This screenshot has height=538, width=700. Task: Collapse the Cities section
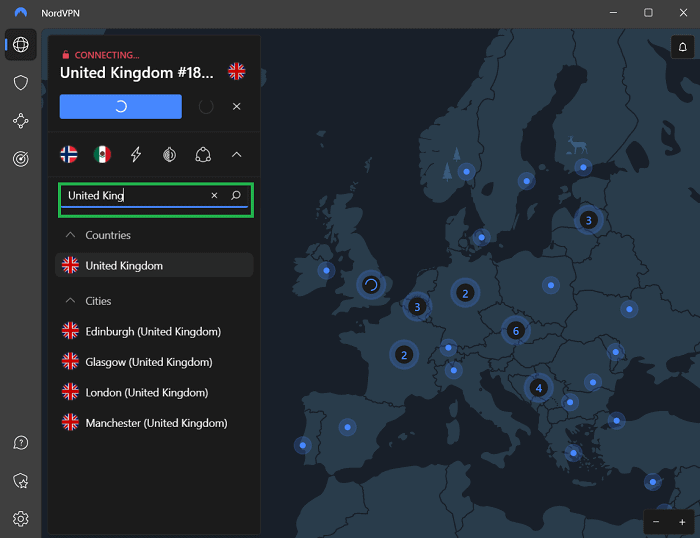coord(70,301)
